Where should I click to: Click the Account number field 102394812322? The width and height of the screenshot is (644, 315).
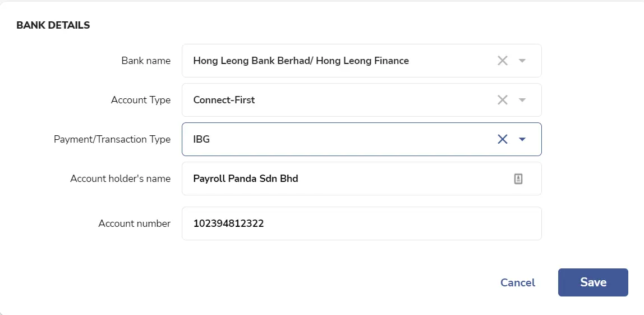coord(361,223)
